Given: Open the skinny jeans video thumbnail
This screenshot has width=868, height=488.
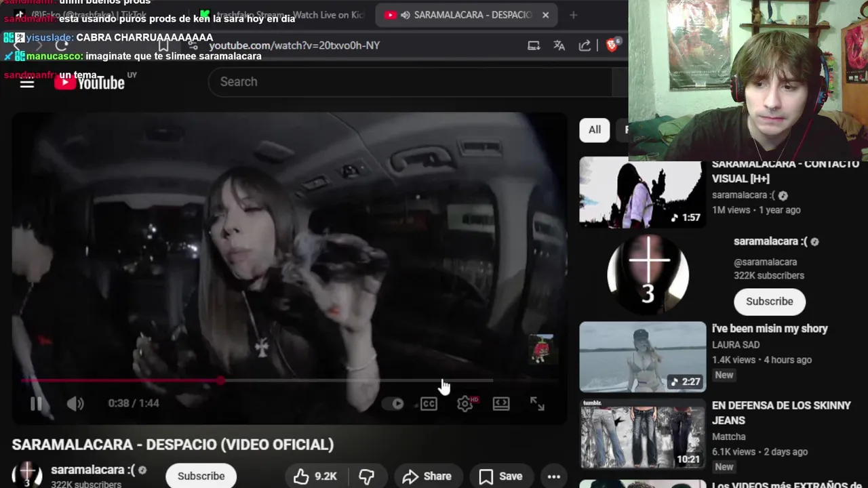Looking at the screenshot, I should coord(642,434).
